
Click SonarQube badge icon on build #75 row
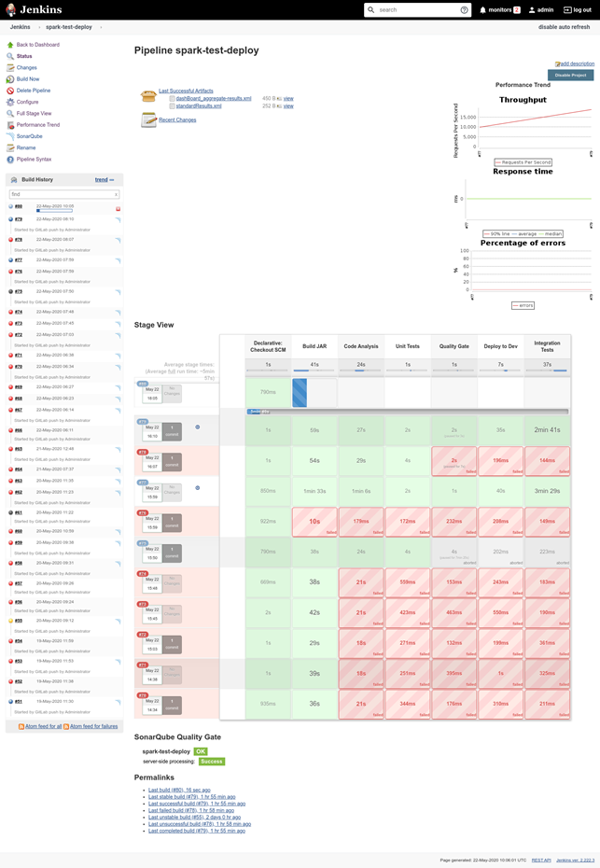point(118,292)
